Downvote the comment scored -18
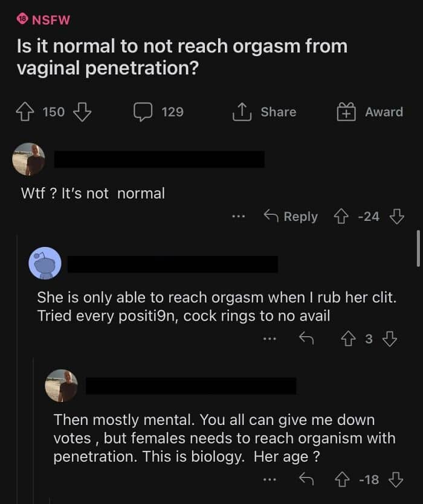423x504 pixels. (x=396, y=480)
